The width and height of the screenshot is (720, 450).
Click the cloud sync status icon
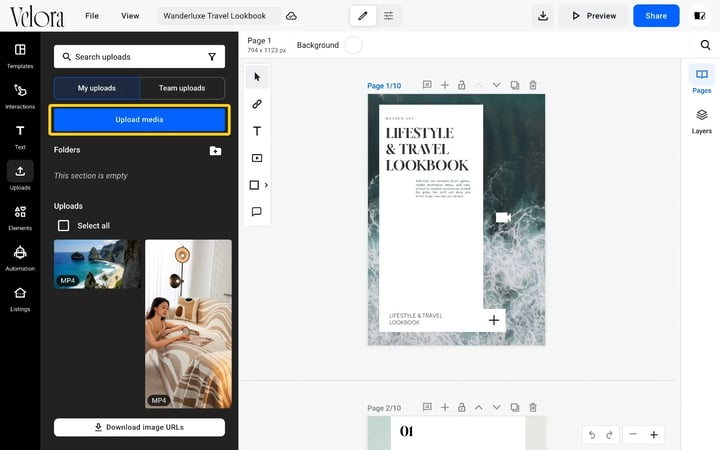[291, 16]
